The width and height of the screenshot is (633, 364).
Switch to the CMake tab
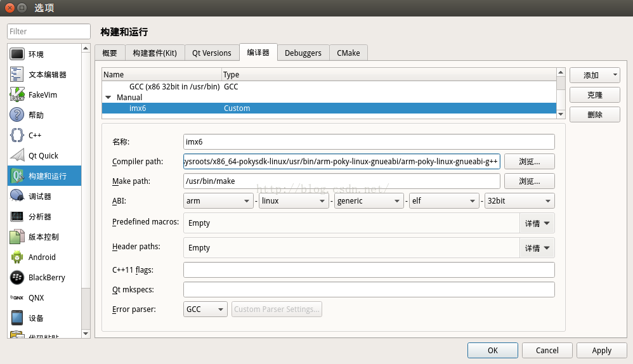348,53
